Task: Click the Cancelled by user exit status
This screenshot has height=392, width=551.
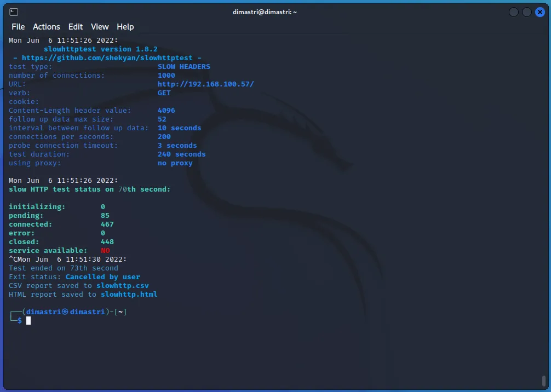Action: point(103,277)
